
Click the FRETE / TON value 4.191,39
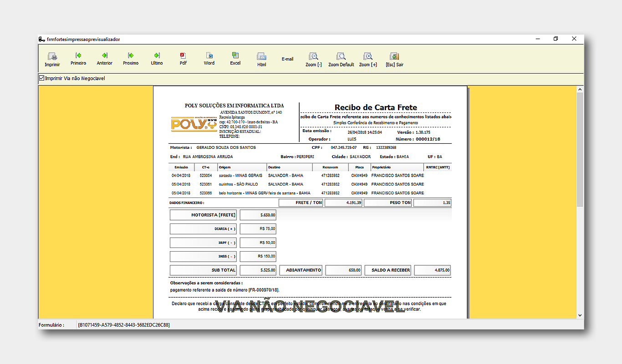344,202
